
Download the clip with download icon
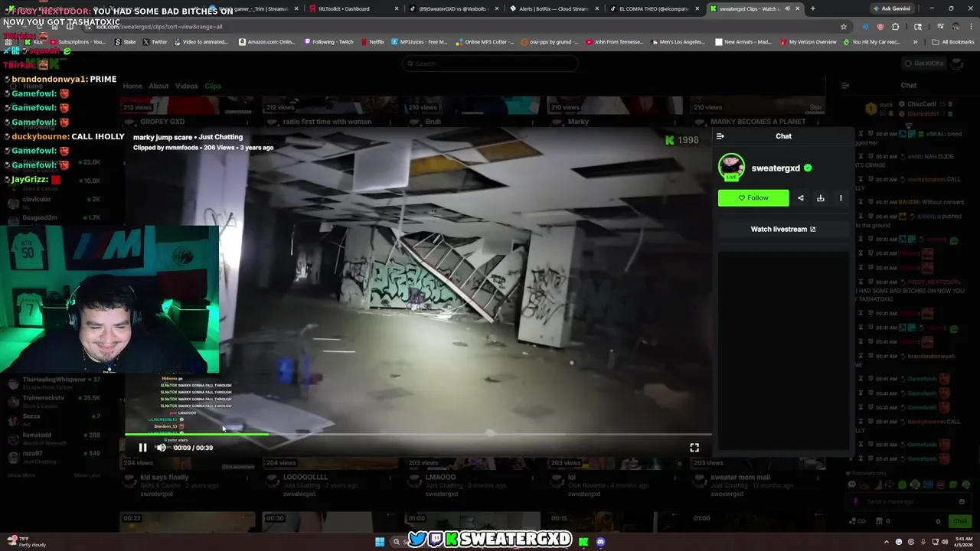coord(821,198)
